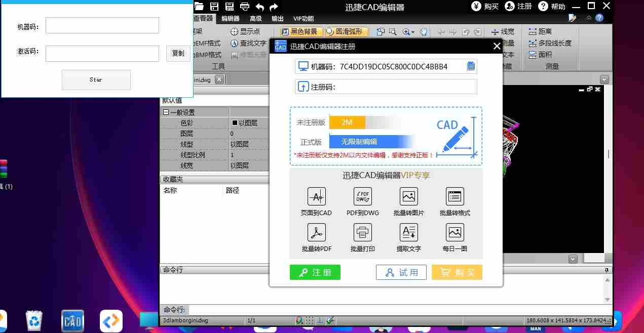Switch to the 高级 ribbon tab
This screenshot has height=333, width=644.
pos(256,18)
